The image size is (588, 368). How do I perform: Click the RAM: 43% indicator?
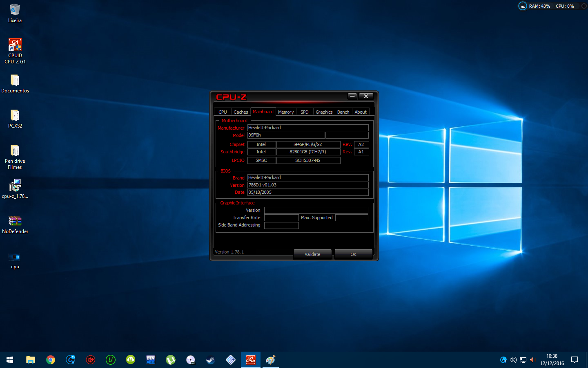pyautogui.click(x=539, y=6)
